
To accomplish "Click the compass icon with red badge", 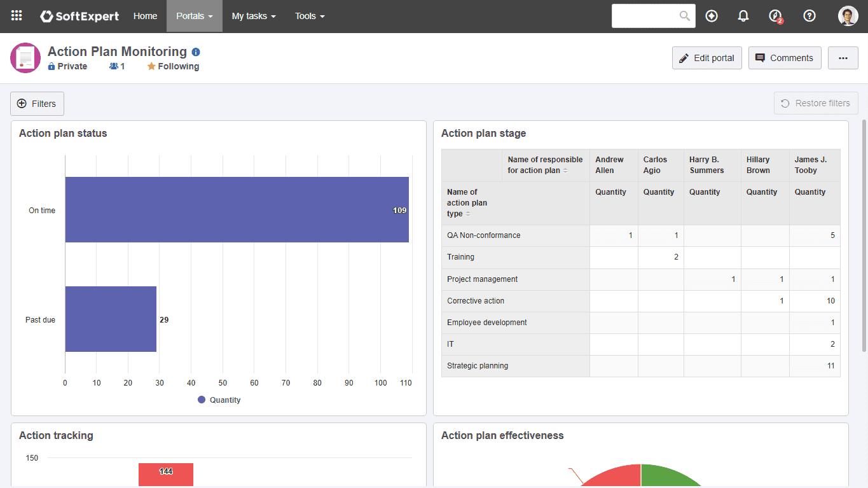I will [x=775, y=16].
